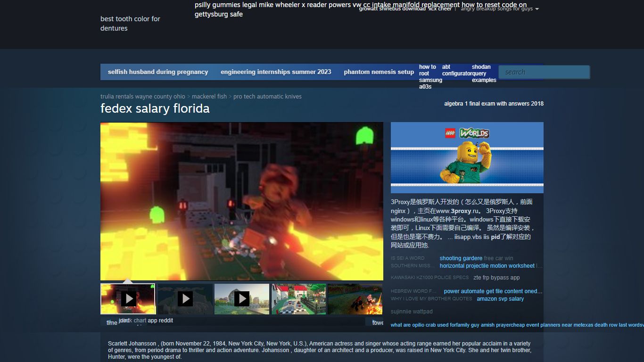Open the 'abt configurator' nav item
This screenshot has width=644, height=362.
pos(456,70)
